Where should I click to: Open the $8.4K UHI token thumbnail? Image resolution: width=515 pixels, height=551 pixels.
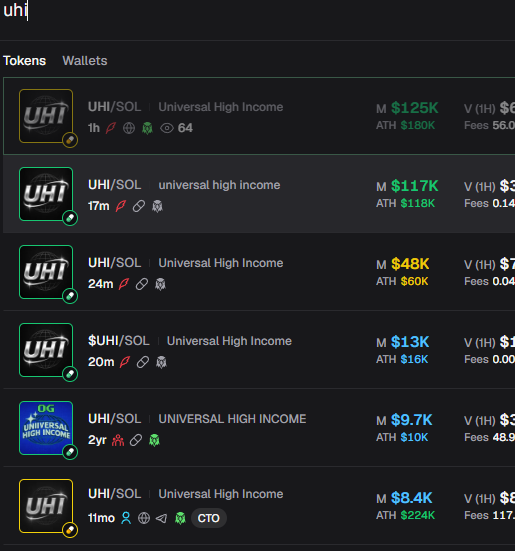tap(46, 506)
